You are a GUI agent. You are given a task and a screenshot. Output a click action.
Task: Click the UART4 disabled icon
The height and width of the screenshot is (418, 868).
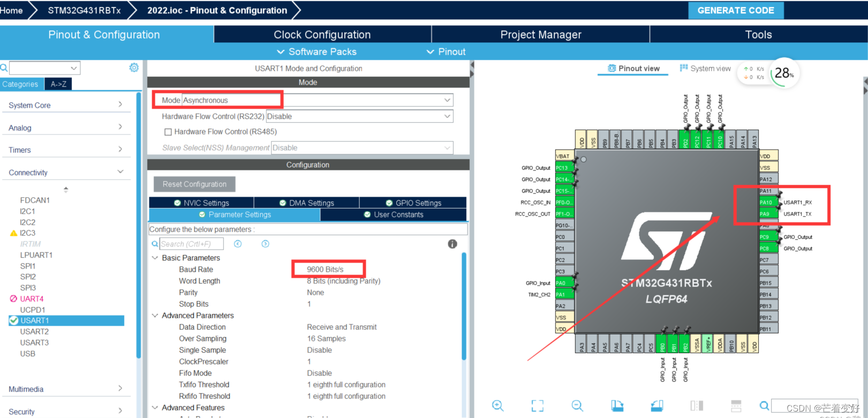[x=14, y=298]
